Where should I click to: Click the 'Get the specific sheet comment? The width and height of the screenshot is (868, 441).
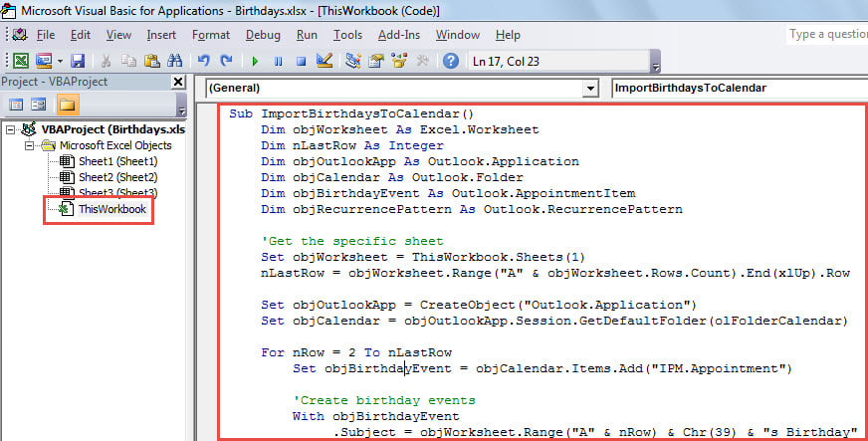pos(352,241)
